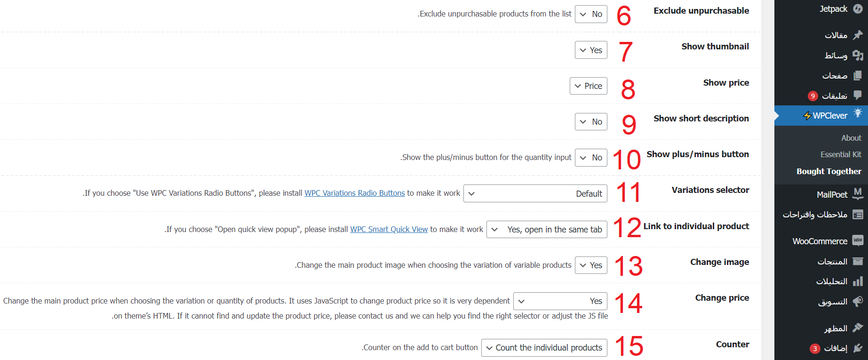
Task: Click the marketing megaphone icon (التسويق)
Action: click(x=858, y=301)
